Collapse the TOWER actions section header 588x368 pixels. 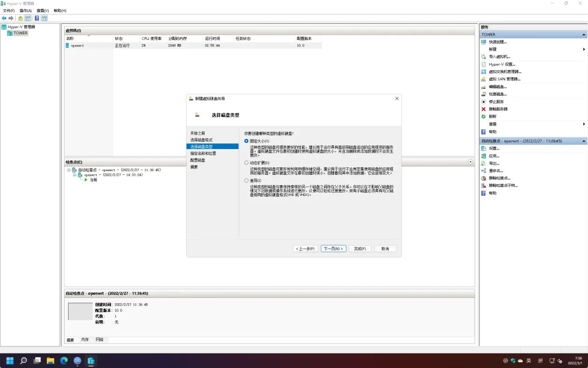[x=583, y=35]
